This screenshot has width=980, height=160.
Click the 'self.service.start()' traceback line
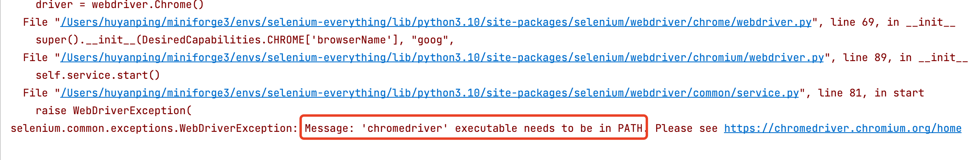[98, 75]
